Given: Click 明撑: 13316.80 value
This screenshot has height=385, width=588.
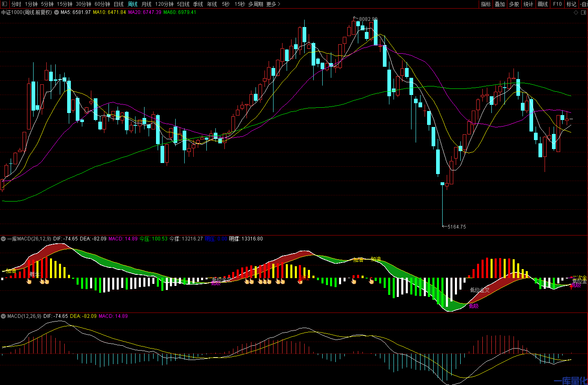Looking at the screenshot, I should [246, 239].
